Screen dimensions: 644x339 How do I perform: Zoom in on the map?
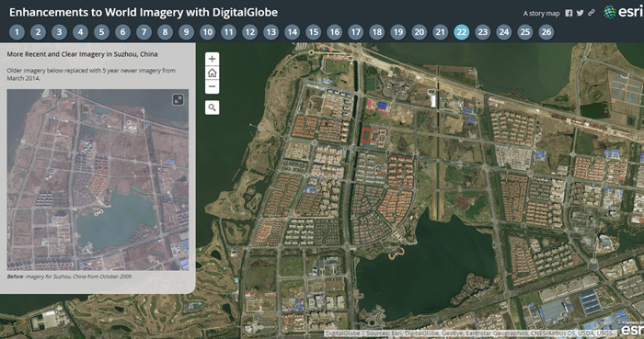tap(212, 59)
